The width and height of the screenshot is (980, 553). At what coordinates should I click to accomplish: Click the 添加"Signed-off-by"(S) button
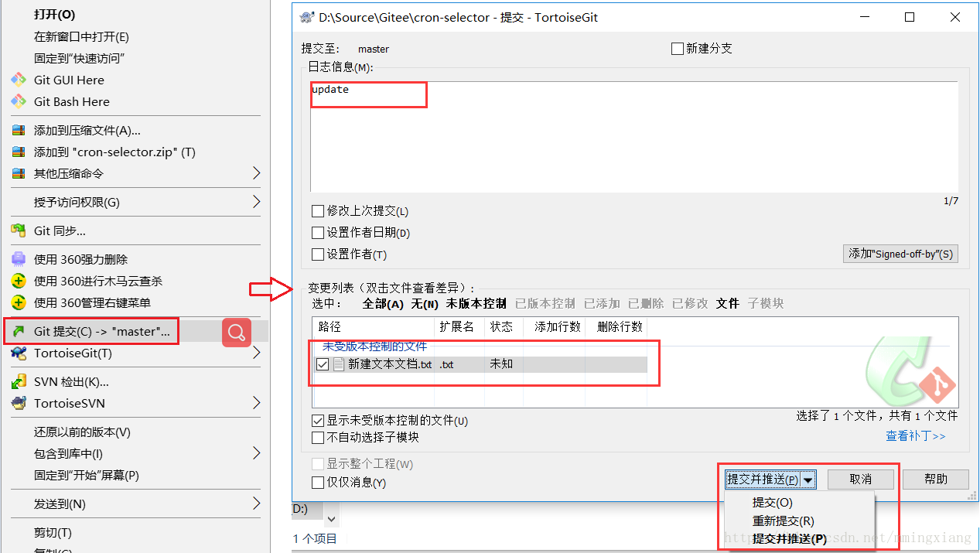900,254
